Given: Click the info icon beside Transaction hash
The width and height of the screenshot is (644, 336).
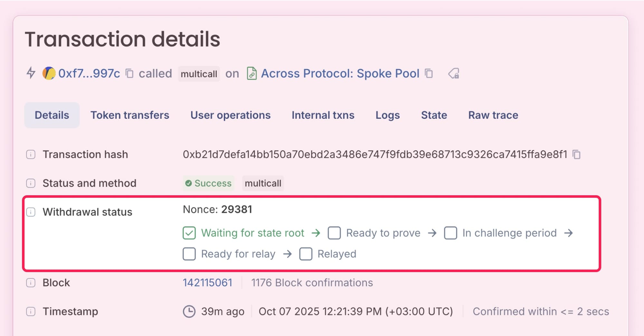Looking at the screenshot, I should (x=31, y=154).
